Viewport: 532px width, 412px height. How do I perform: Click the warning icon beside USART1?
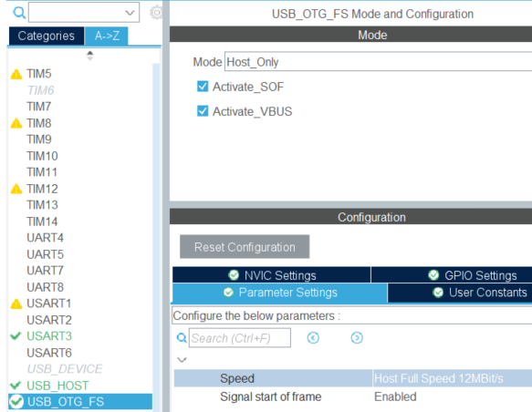pyautogui.click(x=16, y=304)
